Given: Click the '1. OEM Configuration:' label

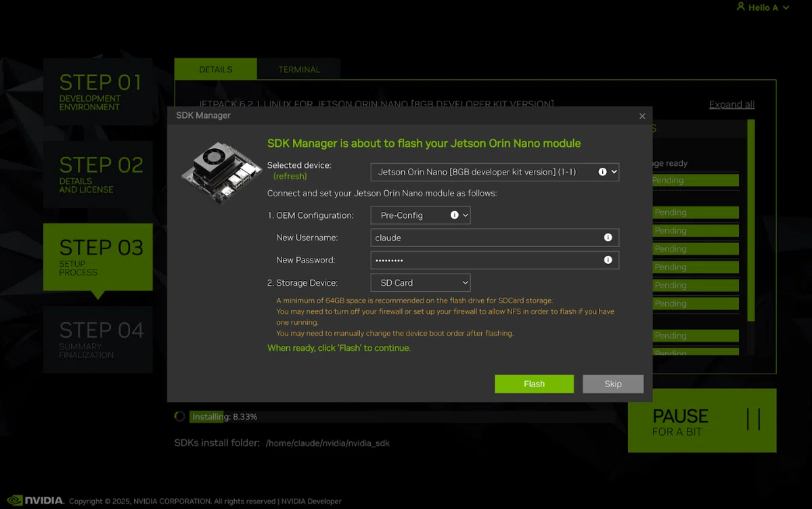Looking at the screenshot, I should [311, 215].
